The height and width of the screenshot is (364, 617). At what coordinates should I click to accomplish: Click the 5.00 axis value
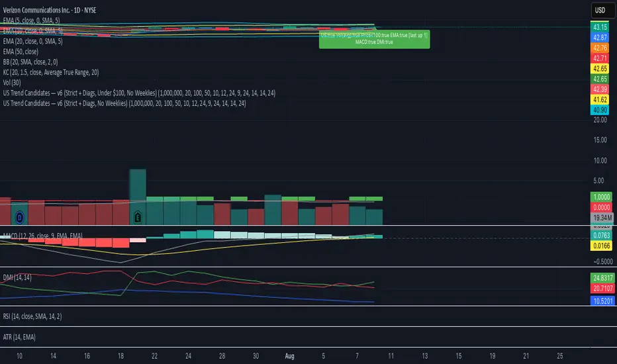[x=598, y=181]
